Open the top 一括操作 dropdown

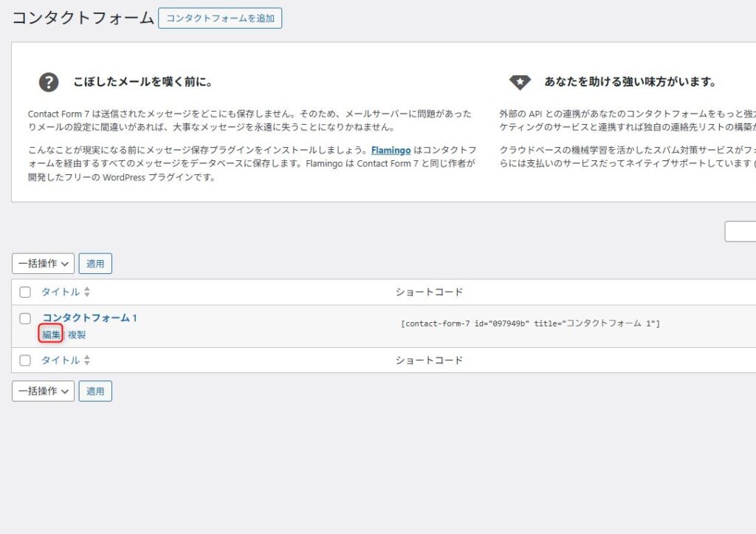pyautogui.click(x=43, y=264)
